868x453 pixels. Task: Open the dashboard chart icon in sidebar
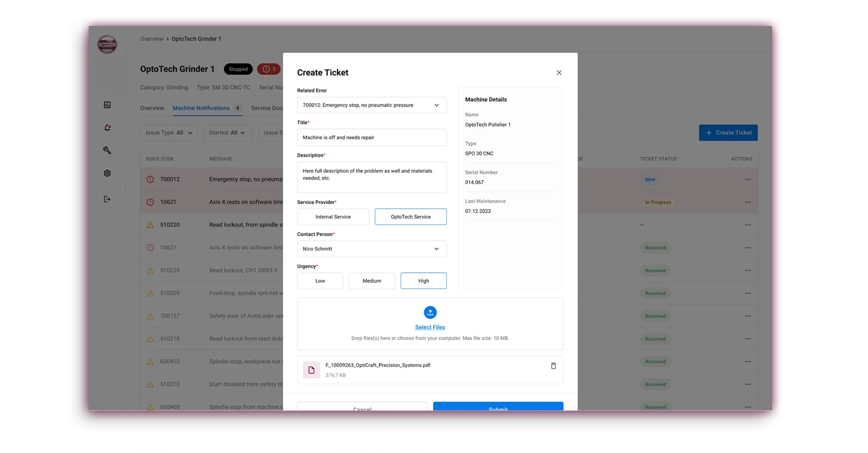[x=107, y=105]
